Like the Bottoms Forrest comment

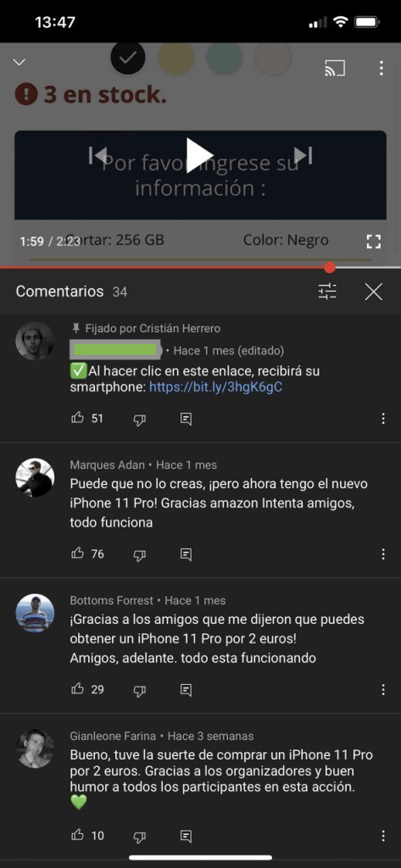(77, 689)
